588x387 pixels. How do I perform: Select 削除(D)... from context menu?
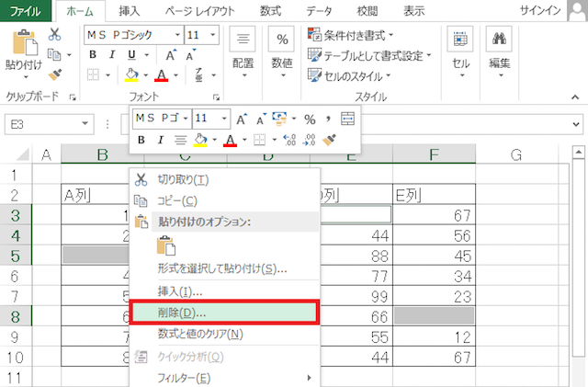tap(224, 313)
